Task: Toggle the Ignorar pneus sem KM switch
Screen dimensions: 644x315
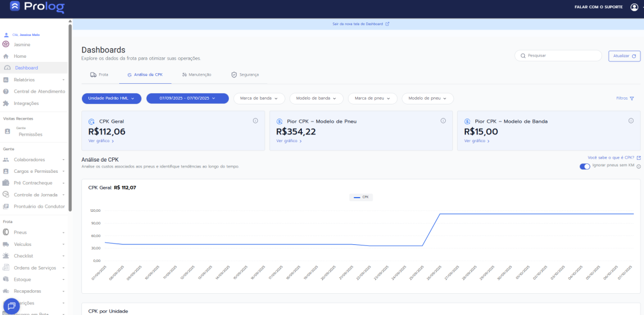Action: pos(584,166)
